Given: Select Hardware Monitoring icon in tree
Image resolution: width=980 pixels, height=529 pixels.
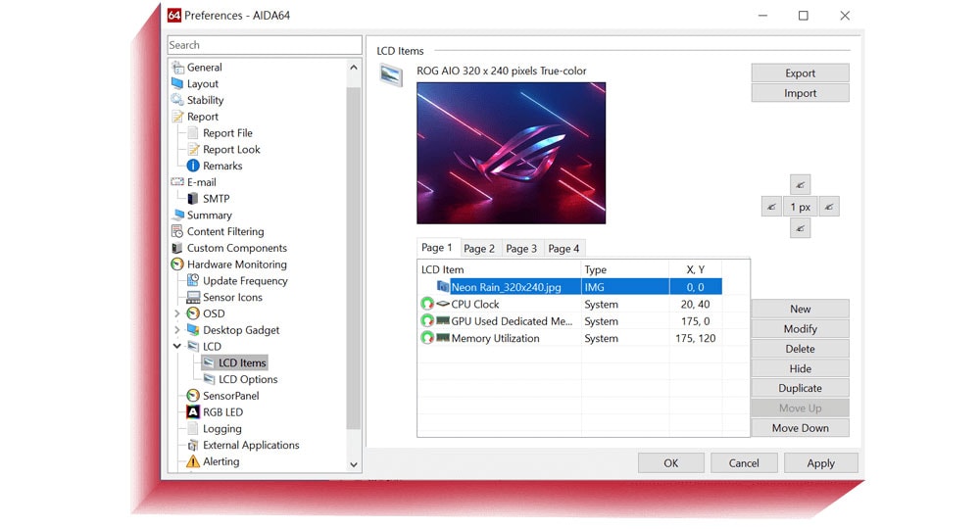Looking at the screenshot, I should click(x=177, y=264).
